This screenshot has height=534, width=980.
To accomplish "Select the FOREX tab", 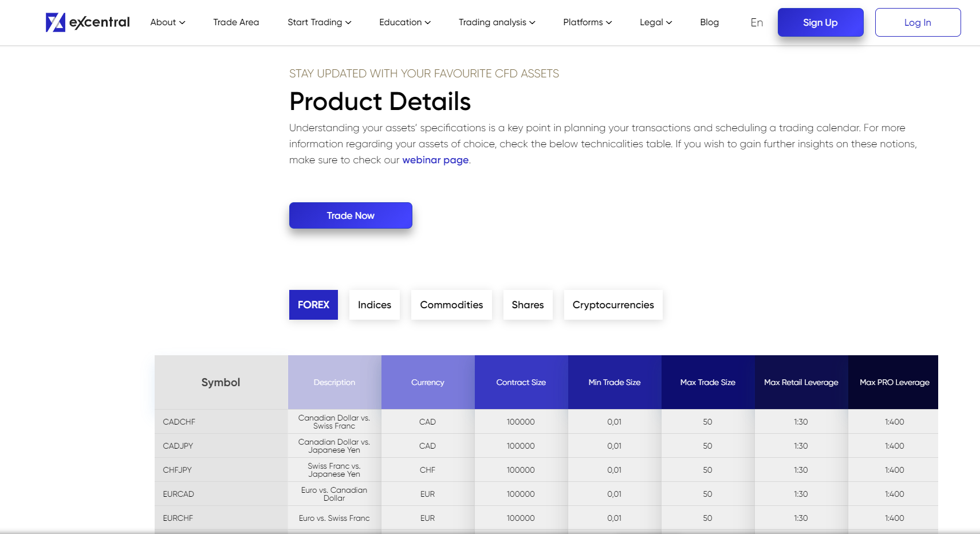I will [x=313, y=305].
